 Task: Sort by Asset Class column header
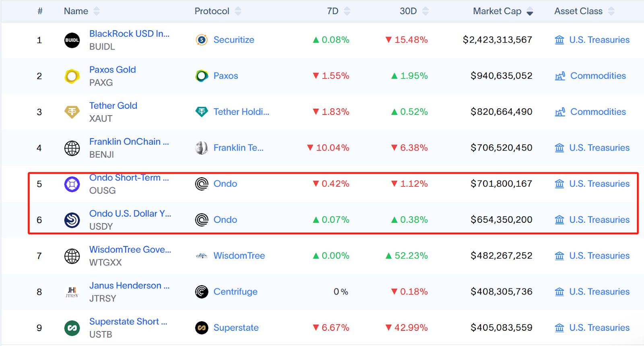click(578, 11)
